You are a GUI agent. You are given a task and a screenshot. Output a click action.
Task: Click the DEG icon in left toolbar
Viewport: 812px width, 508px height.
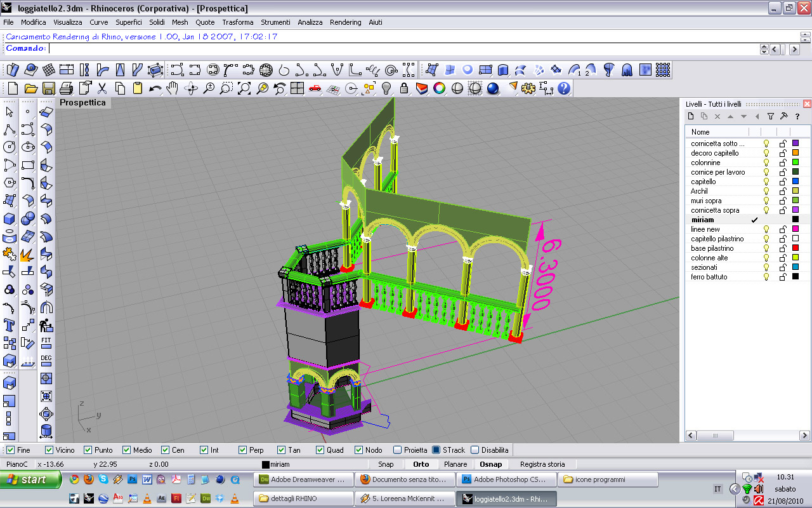tap(46, 361)
